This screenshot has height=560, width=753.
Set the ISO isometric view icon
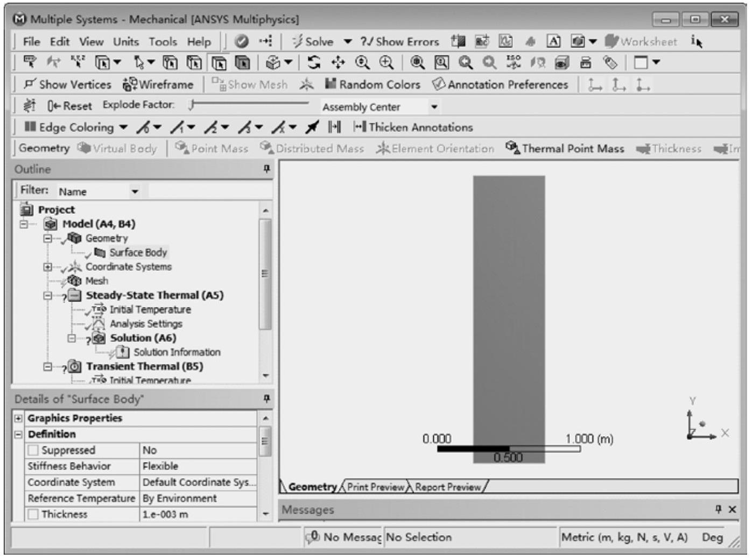pos(513,63)
